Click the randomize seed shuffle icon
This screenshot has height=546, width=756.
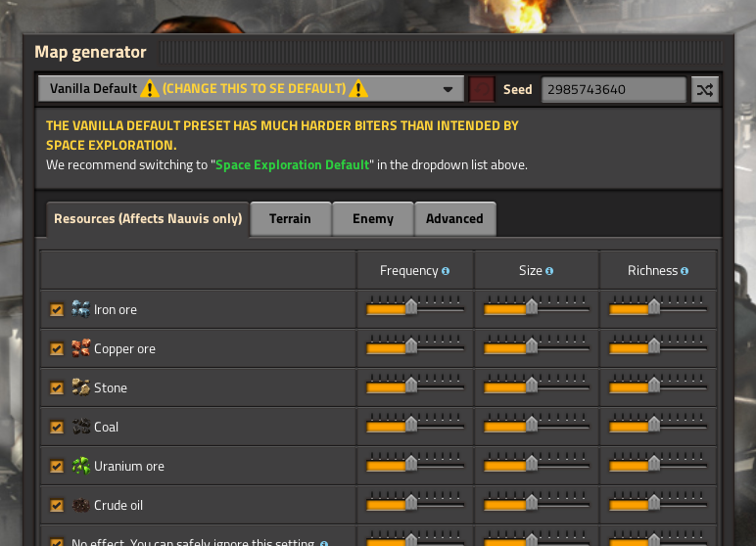[704, 90]
